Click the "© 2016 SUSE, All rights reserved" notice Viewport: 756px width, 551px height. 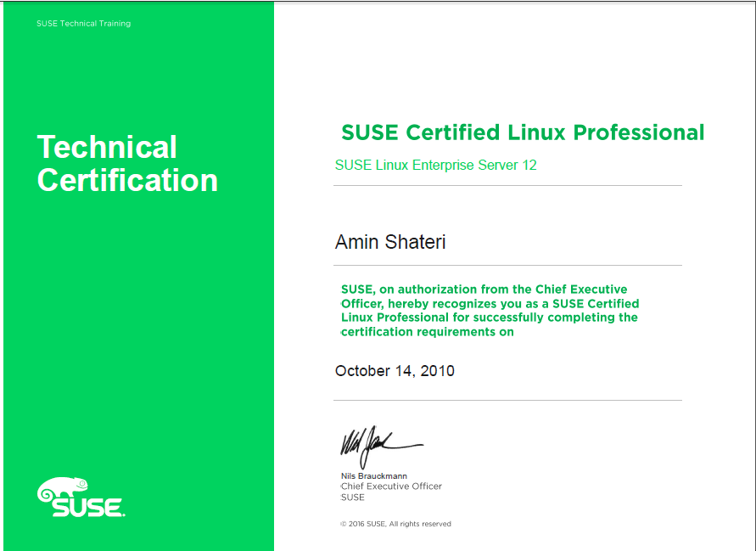396,524
